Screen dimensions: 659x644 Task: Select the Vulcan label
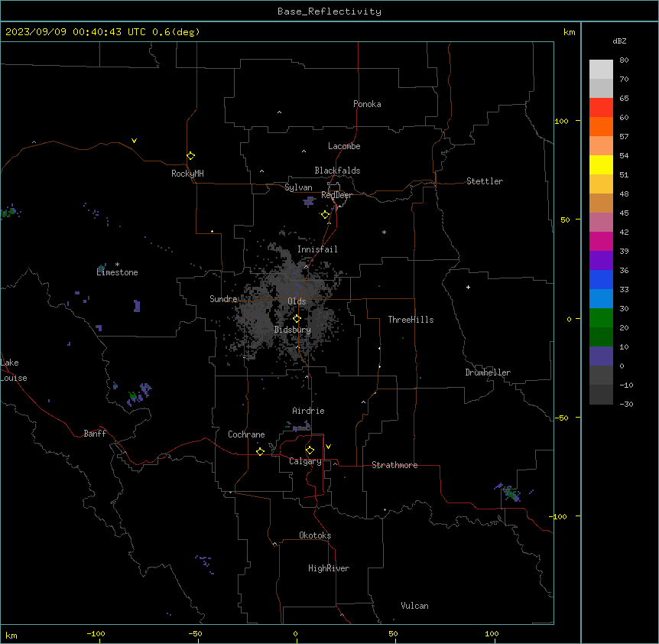point(414,606)
